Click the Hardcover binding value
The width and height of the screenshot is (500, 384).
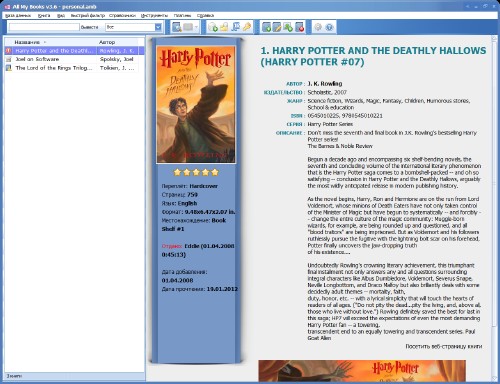tap(203, 186)
